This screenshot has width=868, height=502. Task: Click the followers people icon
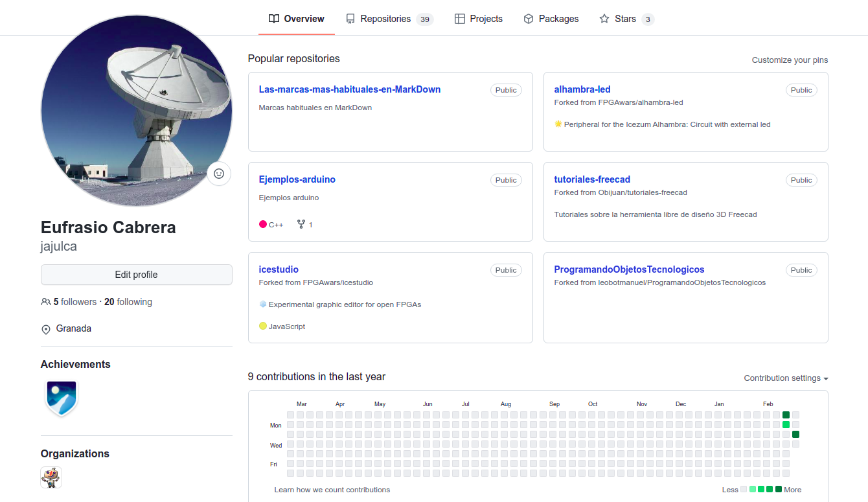(45, 302)
